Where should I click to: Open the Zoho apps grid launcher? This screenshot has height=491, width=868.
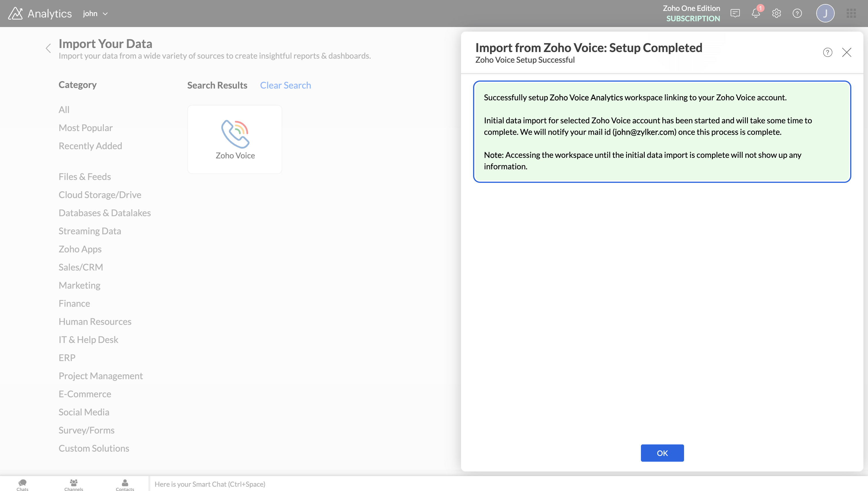click(x=851, y=14)
